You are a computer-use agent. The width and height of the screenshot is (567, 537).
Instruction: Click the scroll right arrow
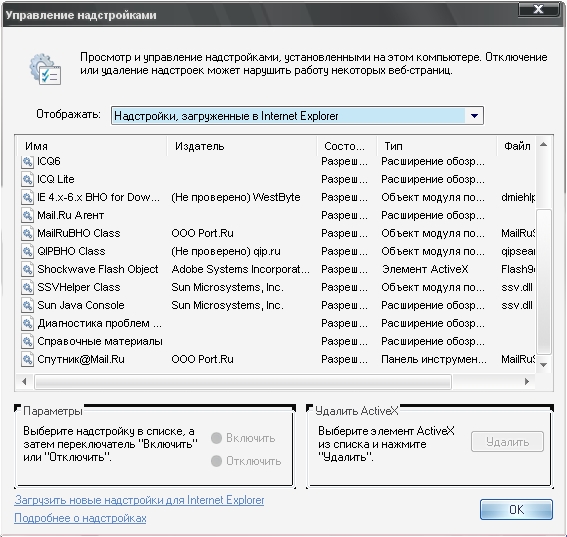click(x=527, y=382)
